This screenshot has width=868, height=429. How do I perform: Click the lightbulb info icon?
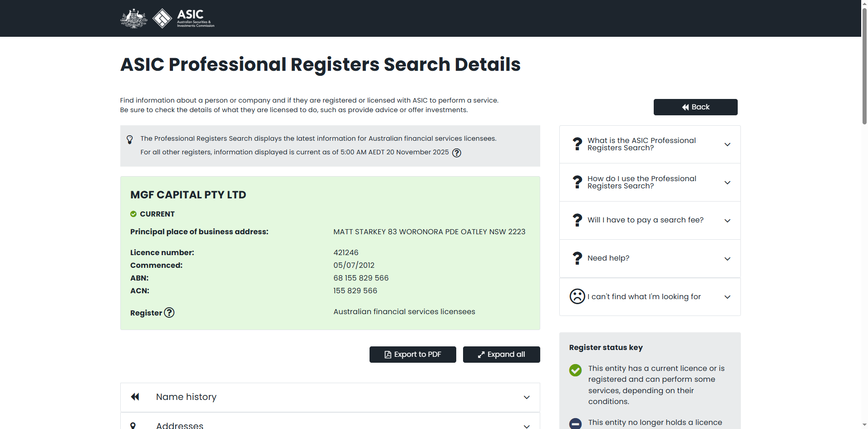[130, 139]
